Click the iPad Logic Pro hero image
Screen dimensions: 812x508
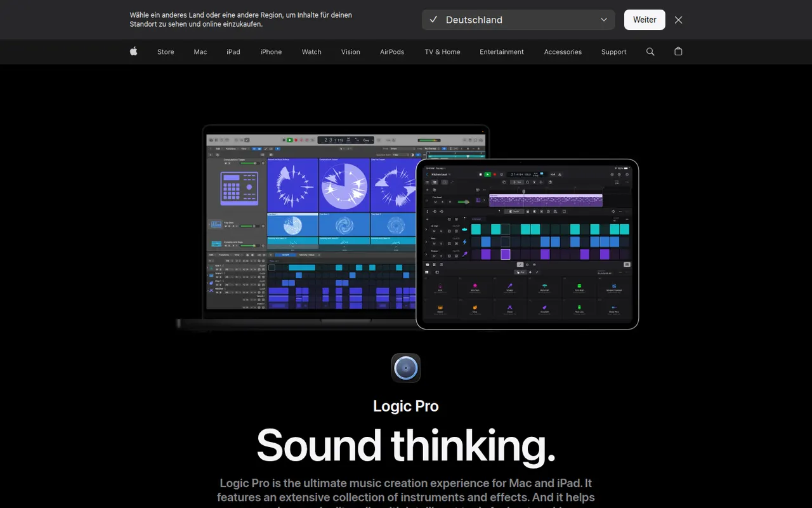(x=527, y=244)
